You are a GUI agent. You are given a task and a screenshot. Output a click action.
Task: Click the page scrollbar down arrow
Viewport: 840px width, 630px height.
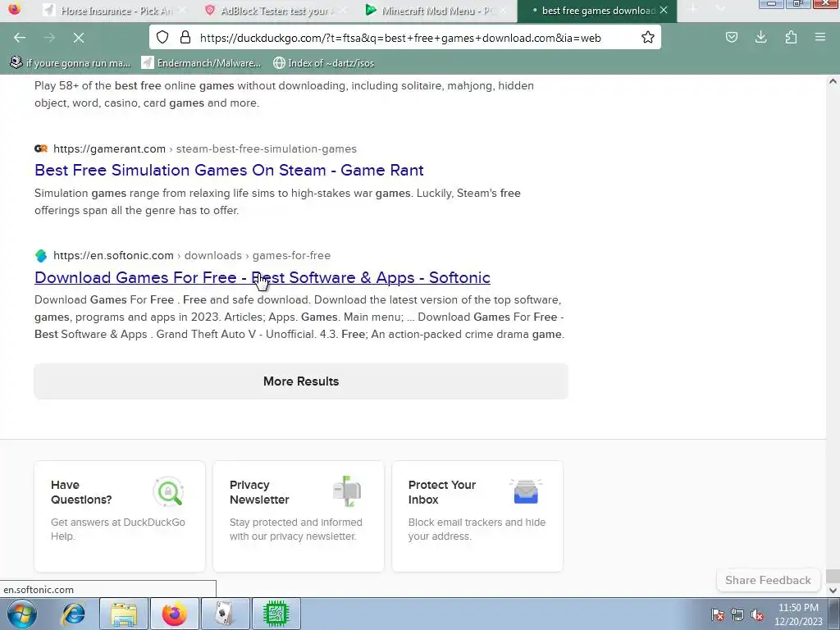pos(833,590)
